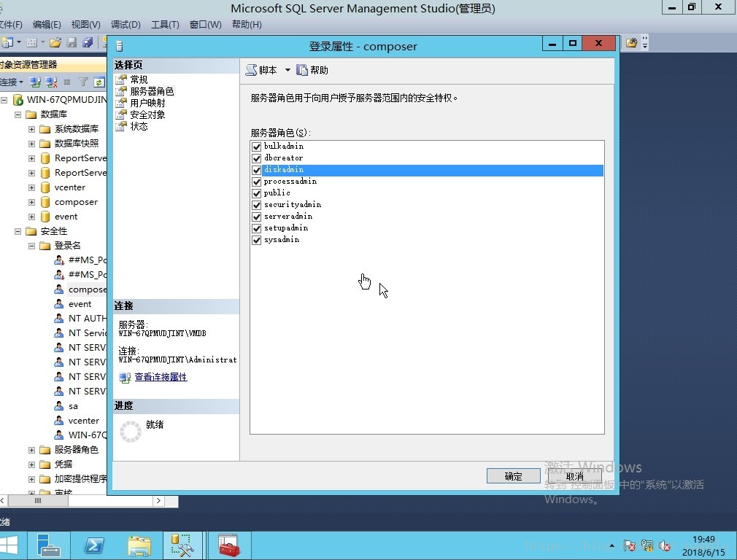
Task: Open the Open File folder icon
Action: (55, 43)
